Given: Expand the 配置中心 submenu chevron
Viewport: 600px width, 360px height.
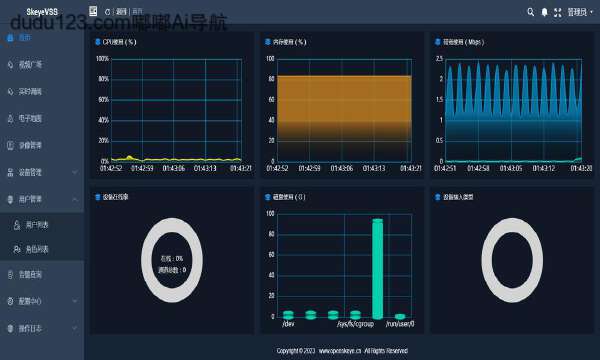Looking at the screenshot, I should coord(75,301).
